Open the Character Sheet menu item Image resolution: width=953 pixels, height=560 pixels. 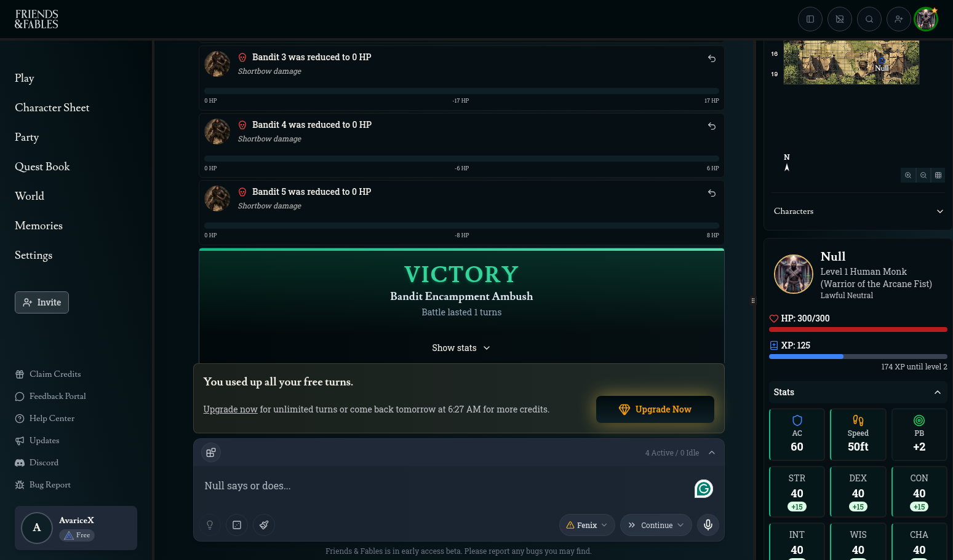[x=52, y=108]
